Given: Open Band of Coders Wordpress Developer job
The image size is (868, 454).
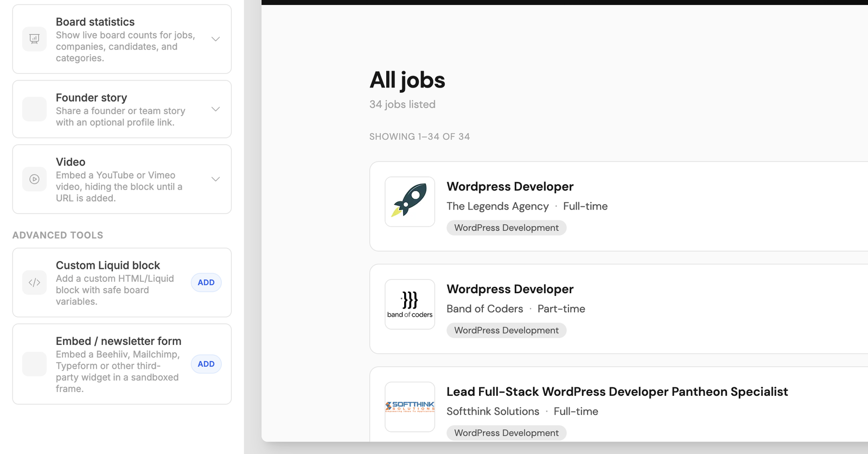Looking at the screenshot, I should (x=510, y=289).
